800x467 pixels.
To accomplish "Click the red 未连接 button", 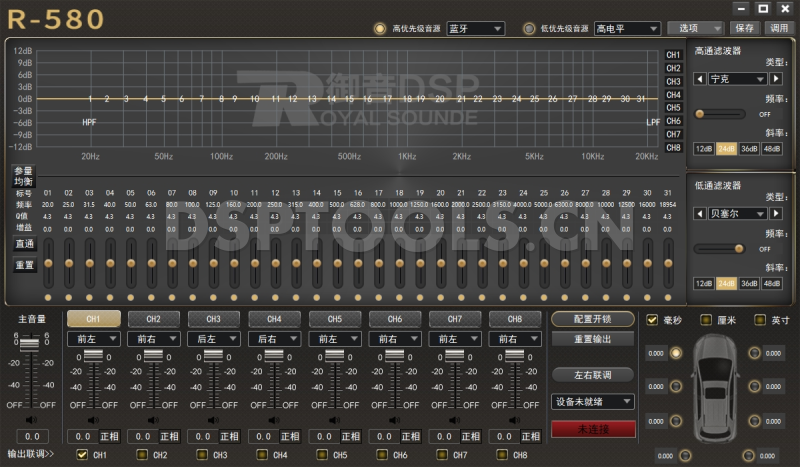I will (593, 429).
